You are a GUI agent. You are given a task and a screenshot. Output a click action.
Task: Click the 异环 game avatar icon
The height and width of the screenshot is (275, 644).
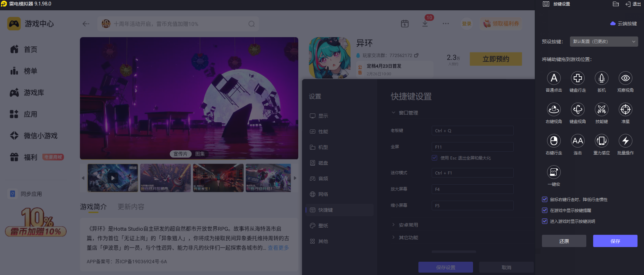tap(330, 58)
